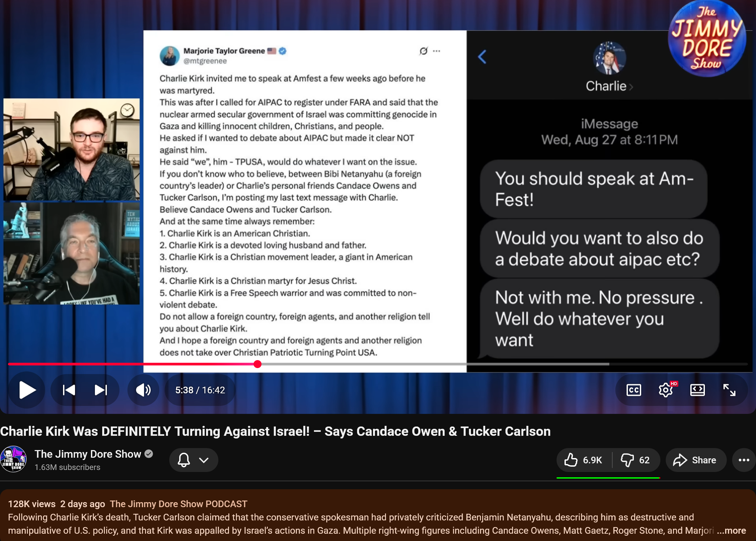The image size is (756, 541).
Task: Click the 128K views text
Action: click(x=32, y=504)
